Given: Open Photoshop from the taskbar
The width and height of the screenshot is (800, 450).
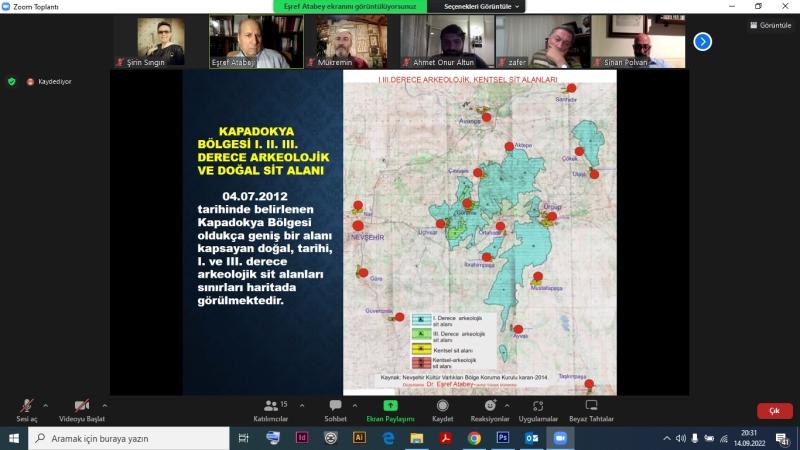Looking at the screenshot, I should point(503,438).
